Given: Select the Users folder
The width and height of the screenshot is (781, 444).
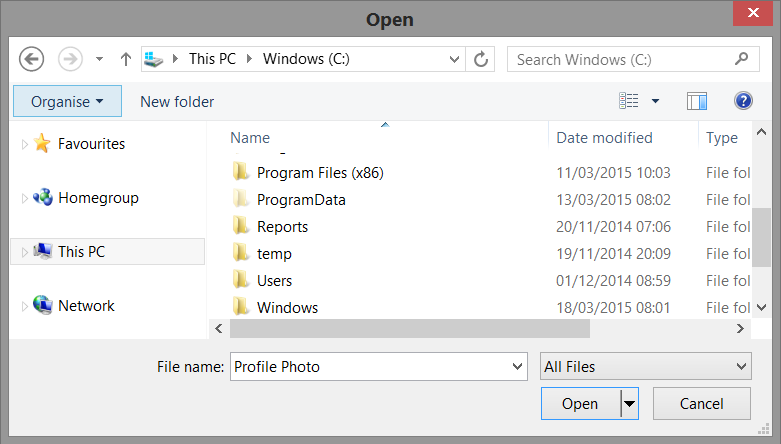Looking at the screenshot, I should tap(274, 281).
